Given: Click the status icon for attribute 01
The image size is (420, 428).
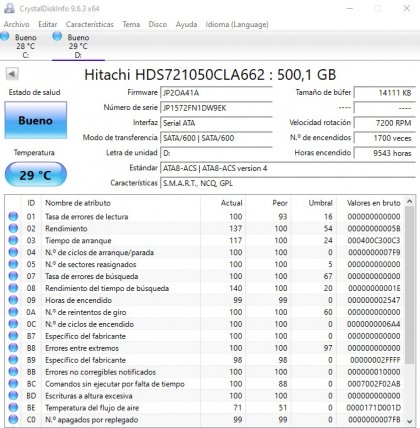Looking at the screenshot, I should tap(13, 216).
